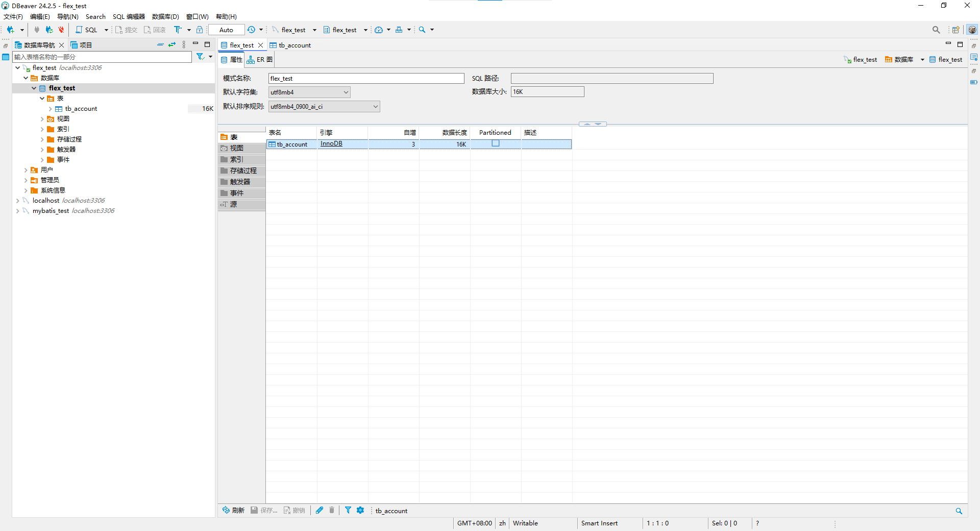Screen dimensions: 980x531
Task: Collapse the flex_test database node
Action: [x=34, y=88]
